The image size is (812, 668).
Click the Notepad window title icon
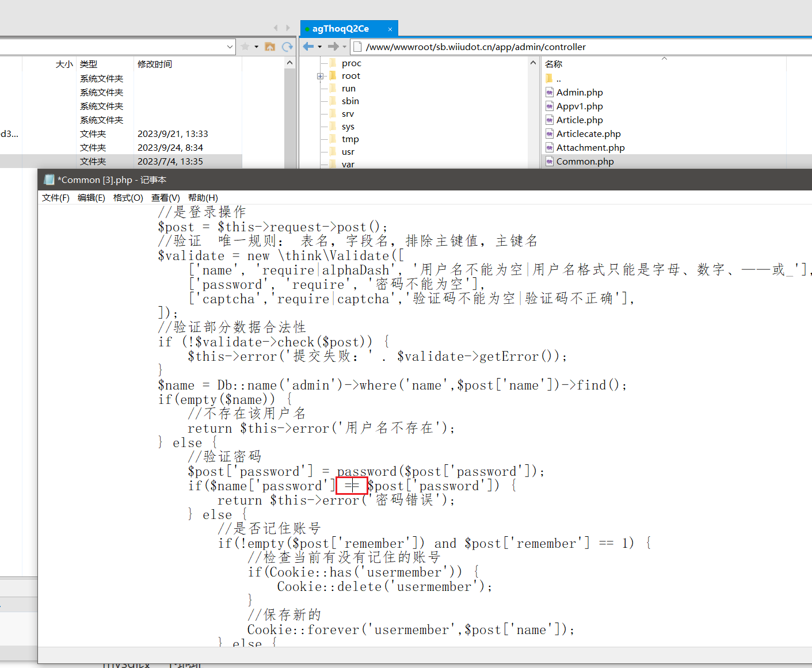[49, 180]
